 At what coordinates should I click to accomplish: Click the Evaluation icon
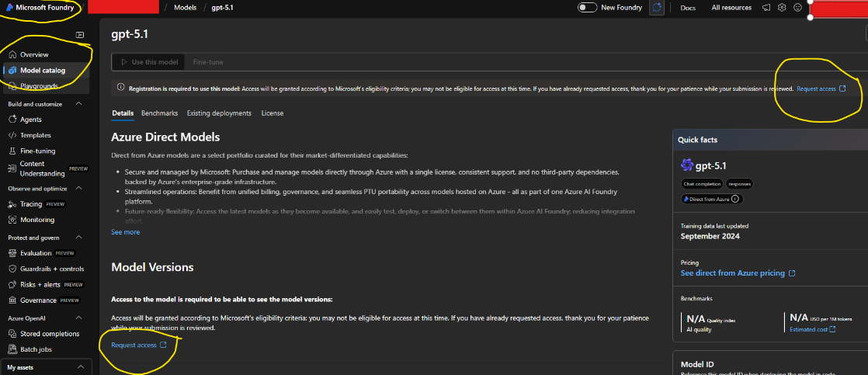(x=12, y=253)
